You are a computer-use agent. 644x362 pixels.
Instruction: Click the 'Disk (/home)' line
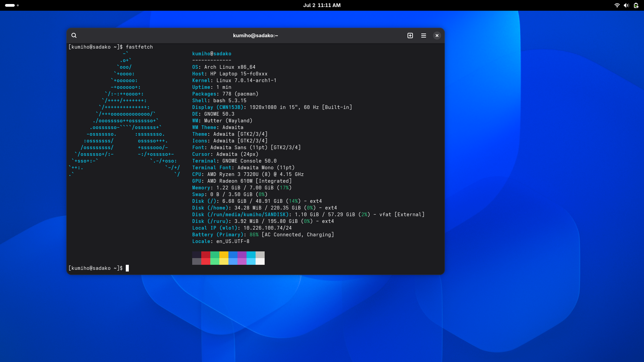[x=265, y=208]
